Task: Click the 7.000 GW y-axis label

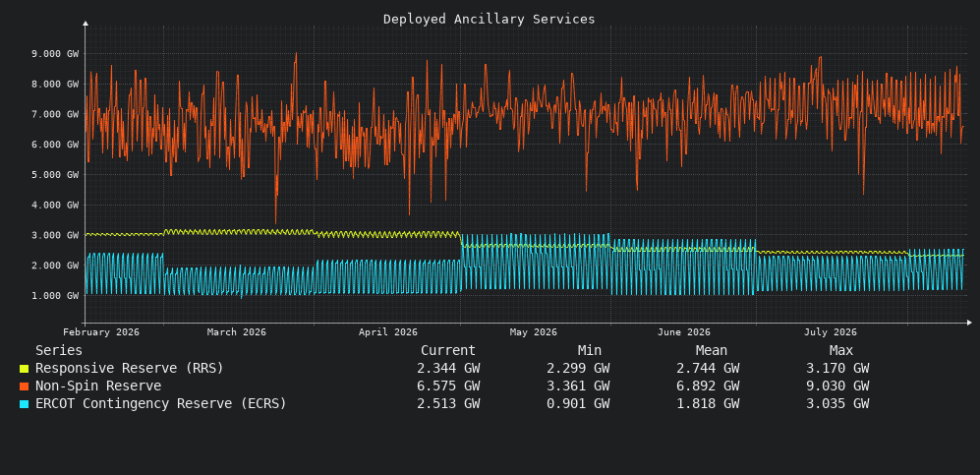Action: pos(55,114)
